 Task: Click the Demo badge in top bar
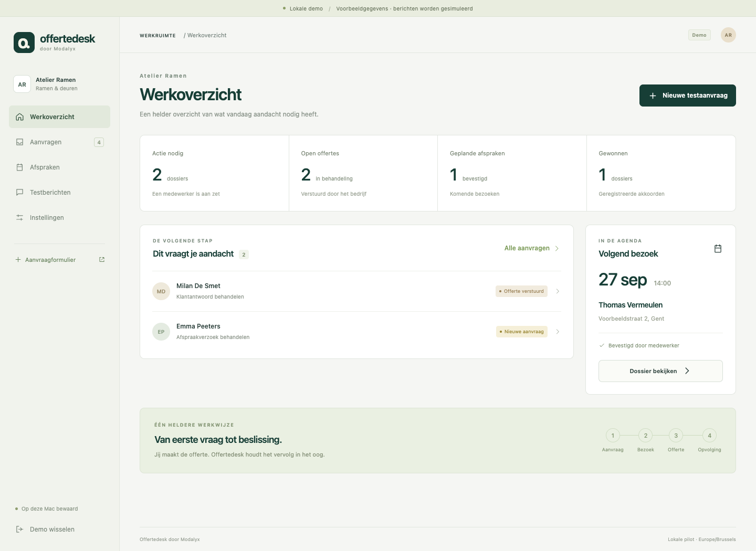tap(699, 35)
